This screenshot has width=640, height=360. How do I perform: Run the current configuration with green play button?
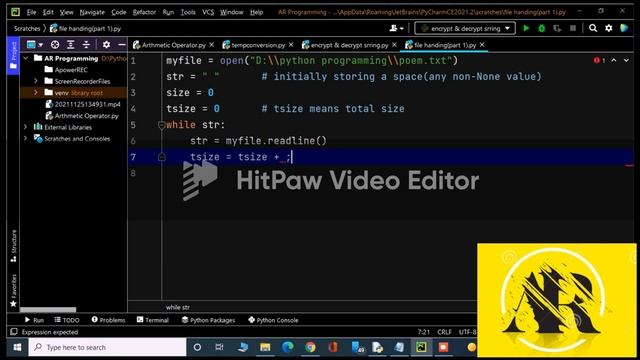526,28
